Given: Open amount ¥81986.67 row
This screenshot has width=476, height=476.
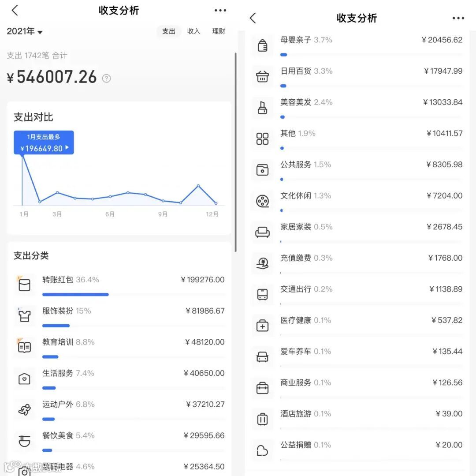Looking at the screenshot, I should pos(205,311).
